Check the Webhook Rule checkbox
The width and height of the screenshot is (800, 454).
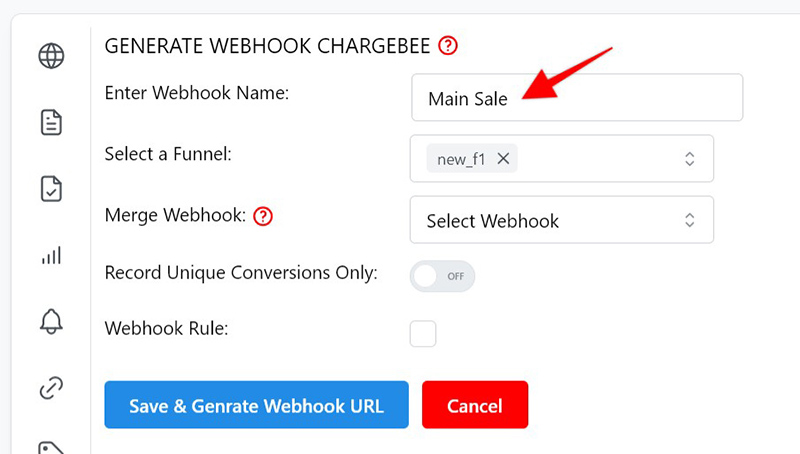[423, 334]
